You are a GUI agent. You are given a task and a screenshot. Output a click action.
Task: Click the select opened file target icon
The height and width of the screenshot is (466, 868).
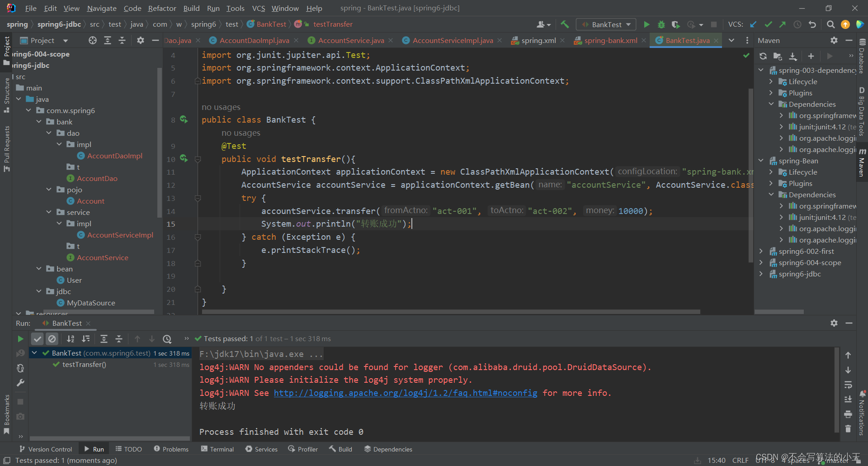click(93, 40)
